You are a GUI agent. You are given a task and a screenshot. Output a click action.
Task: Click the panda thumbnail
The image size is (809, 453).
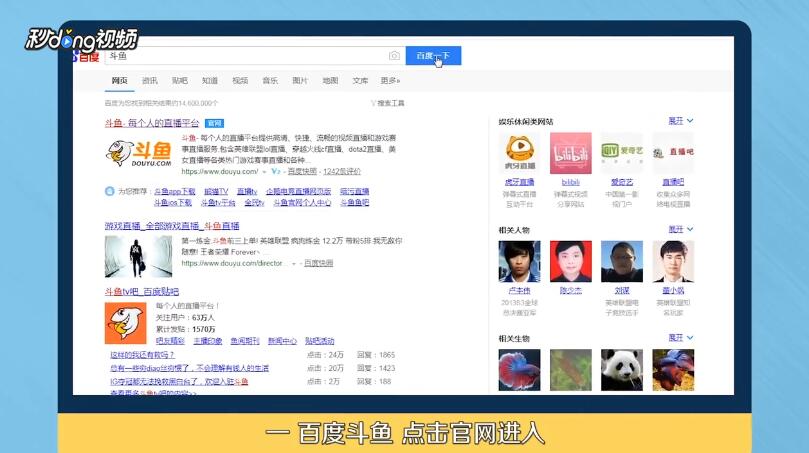(622, 370)
